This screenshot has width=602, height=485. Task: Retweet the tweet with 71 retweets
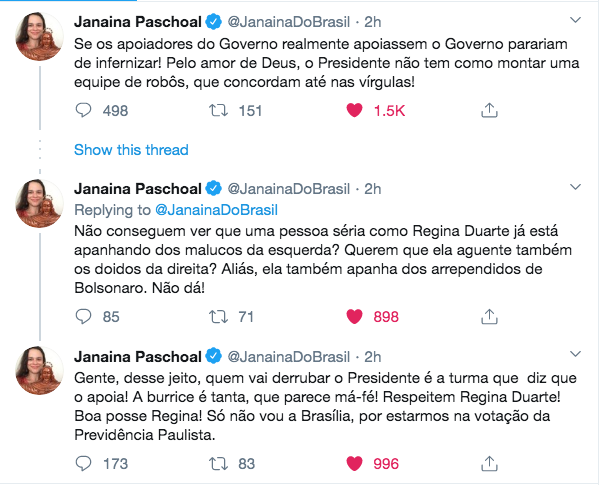pyautogui.click(x=217, y=317)
